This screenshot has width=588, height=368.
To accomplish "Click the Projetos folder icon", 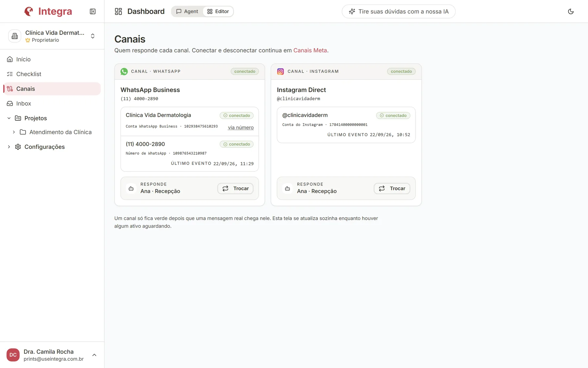I will [x=18, y=118].
